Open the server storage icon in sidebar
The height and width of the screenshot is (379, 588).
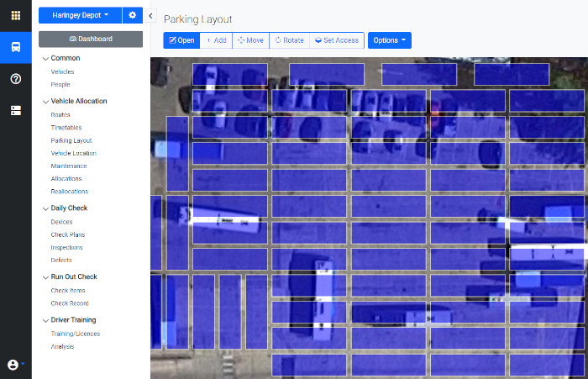pyautogui.click(x=16, y=110)
